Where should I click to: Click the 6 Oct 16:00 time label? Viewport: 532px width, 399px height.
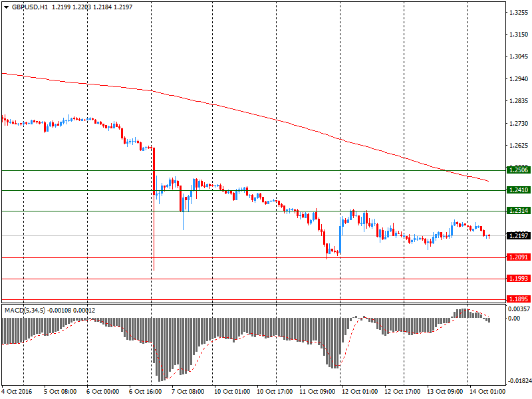[x=145, y=392]
